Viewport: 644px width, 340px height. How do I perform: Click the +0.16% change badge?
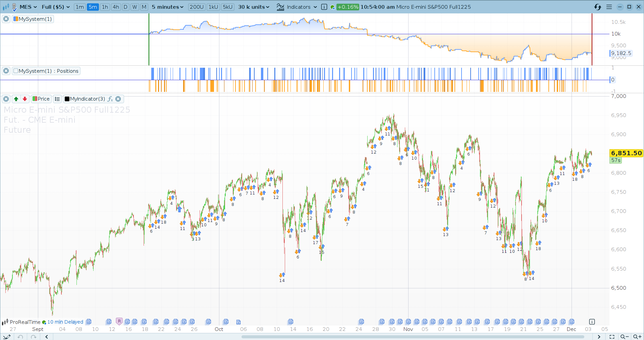(x=348, y=7)
